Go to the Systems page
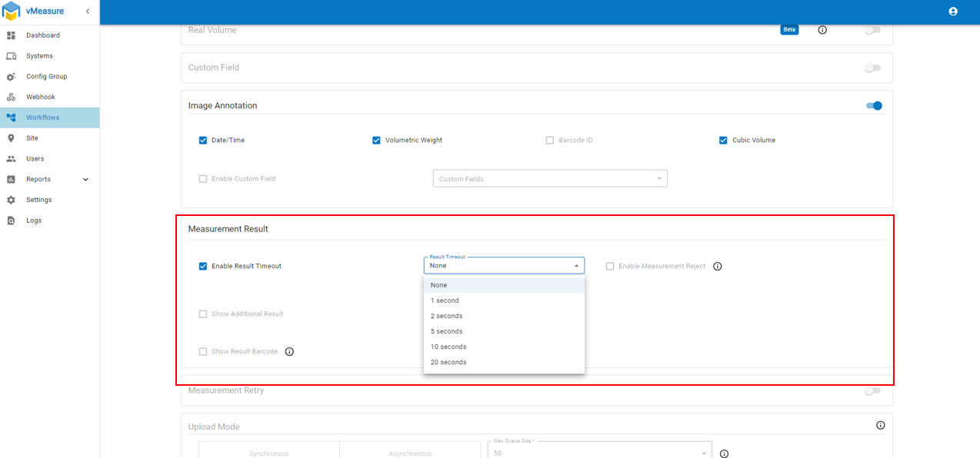Screen dimensions: 980x458 pos(39,56)
